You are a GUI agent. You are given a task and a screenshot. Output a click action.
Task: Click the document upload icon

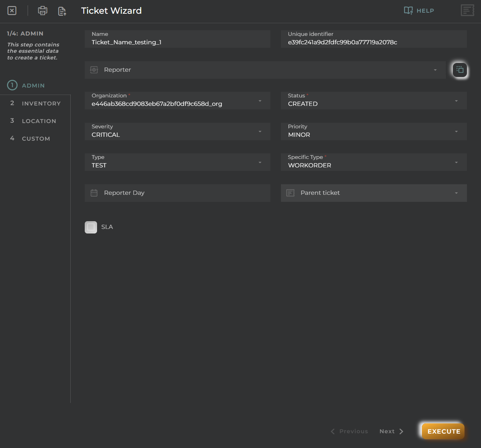62,11
